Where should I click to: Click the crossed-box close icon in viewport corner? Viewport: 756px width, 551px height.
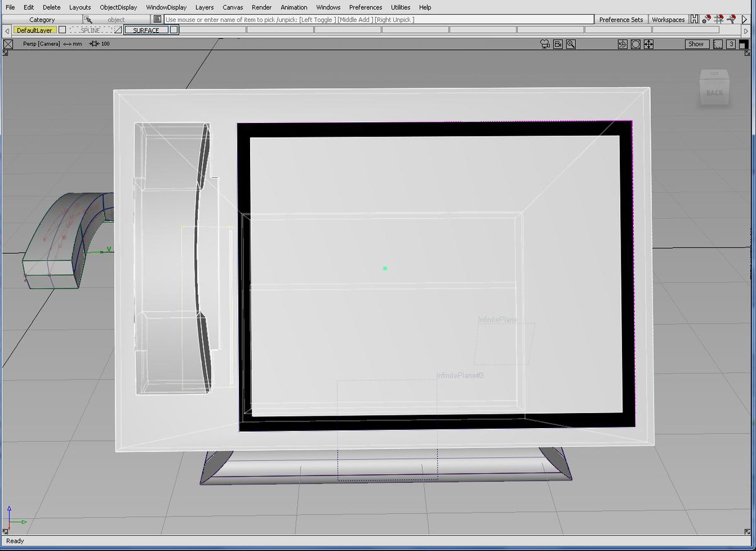point(8,44)
